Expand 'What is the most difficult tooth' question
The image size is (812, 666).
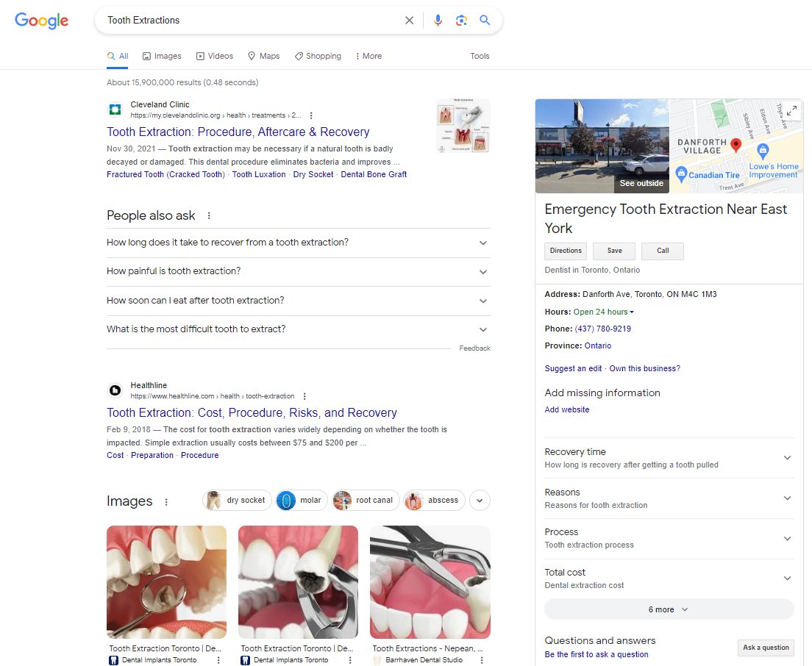click(299, 329)
